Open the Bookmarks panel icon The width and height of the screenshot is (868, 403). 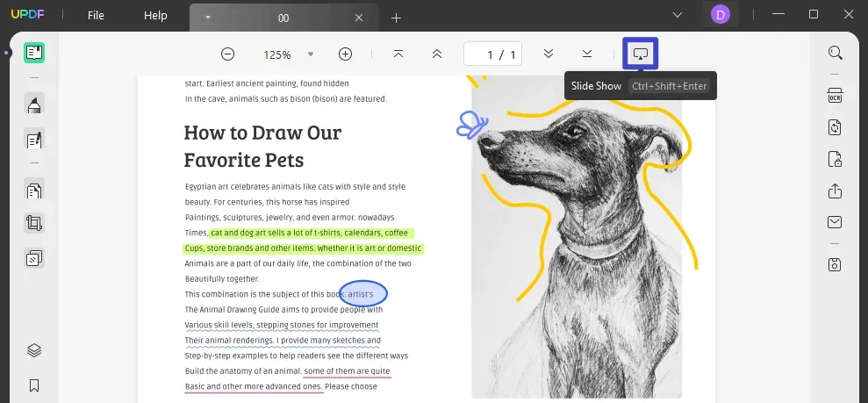[x=34, y=385]
